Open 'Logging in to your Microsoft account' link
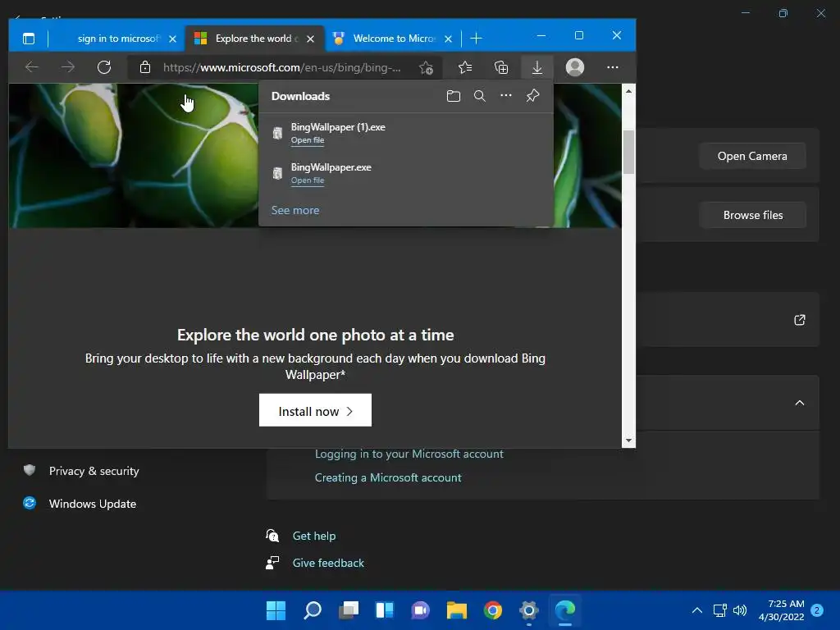 tap(409, 454)
